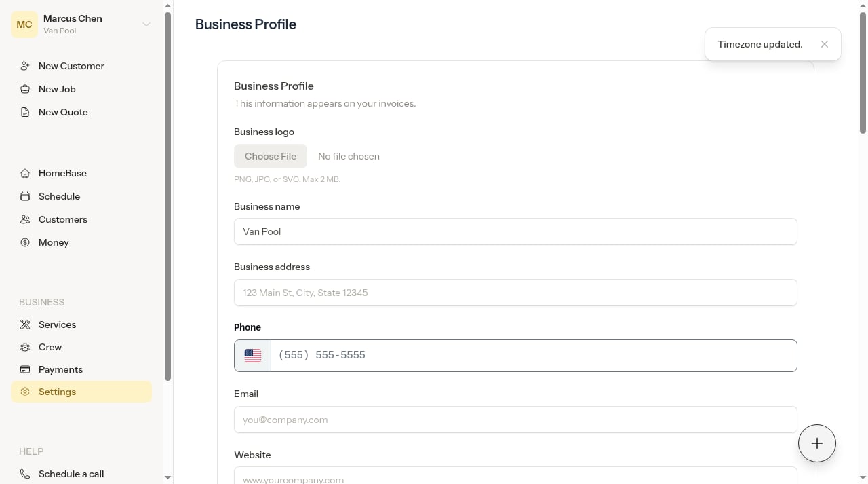The width and height of the screenshot is (868, 484).
Task: Click into the Business name field
Action: 515,231
